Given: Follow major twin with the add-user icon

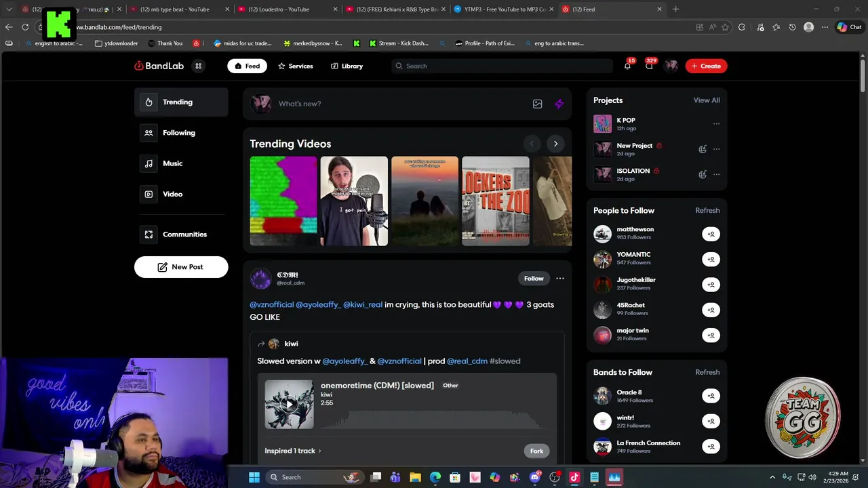Looking at the screenshot, I should (711, 335).
